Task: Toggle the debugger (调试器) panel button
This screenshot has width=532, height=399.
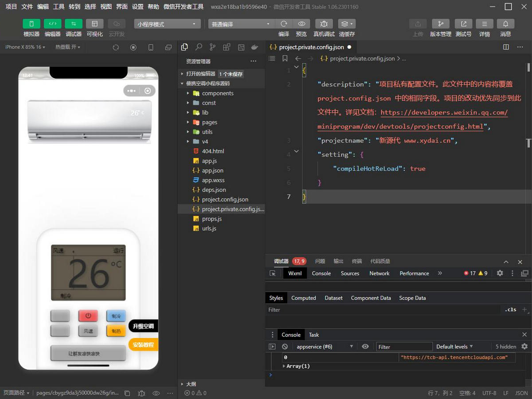Action: click(x=74, y=24)
